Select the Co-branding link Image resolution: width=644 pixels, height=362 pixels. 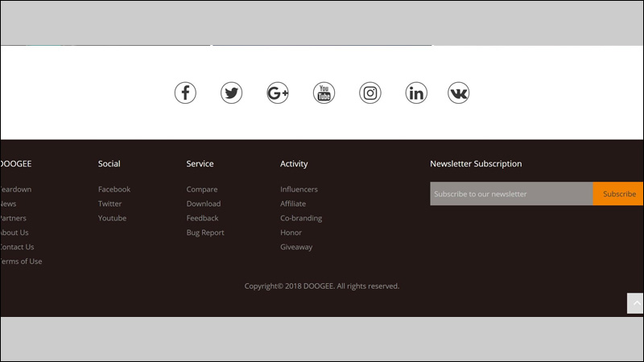click(x=301, y=218)
